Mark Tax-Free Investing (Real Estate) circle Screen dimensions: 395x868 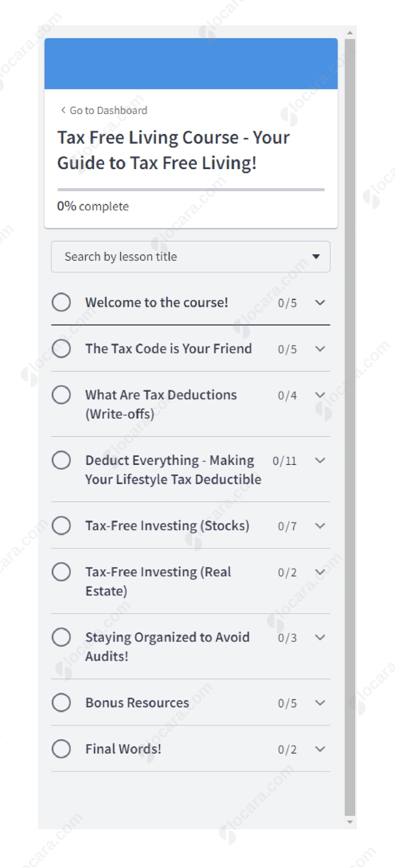point(61,571)
